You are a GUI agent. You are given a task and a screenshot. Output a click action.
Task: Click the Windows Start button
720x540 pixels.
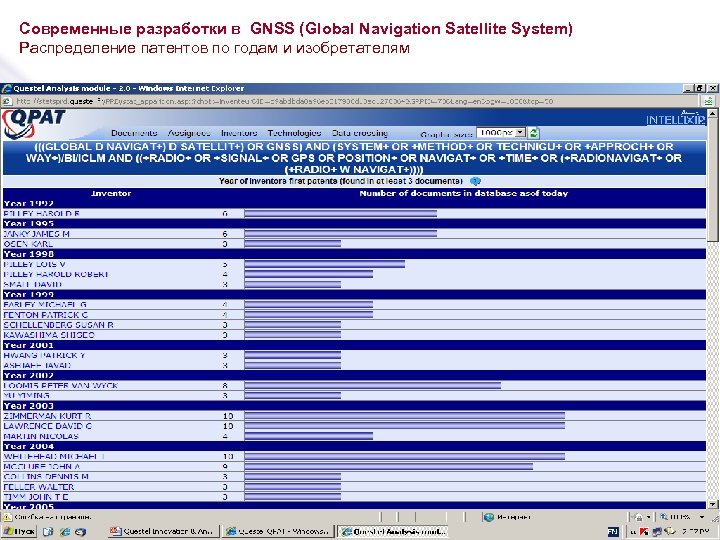pos(19,532)
